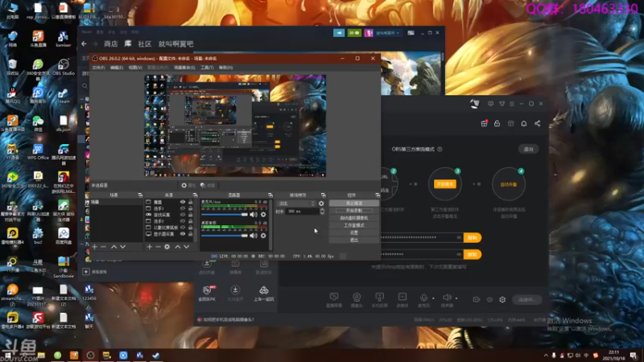Open the Steam account name dropdown
The image size is (644, 362).
[387, 33]
